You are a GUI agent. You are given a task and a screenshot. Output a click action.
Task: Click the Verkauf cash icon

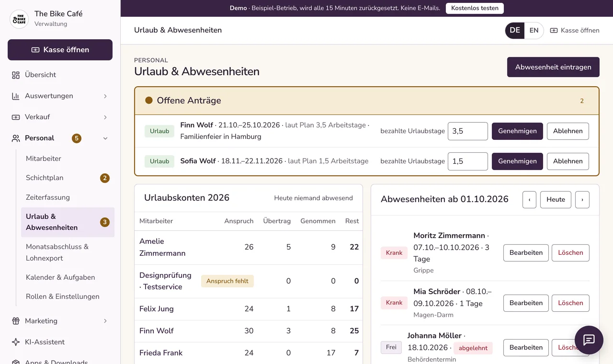[16, 117]
